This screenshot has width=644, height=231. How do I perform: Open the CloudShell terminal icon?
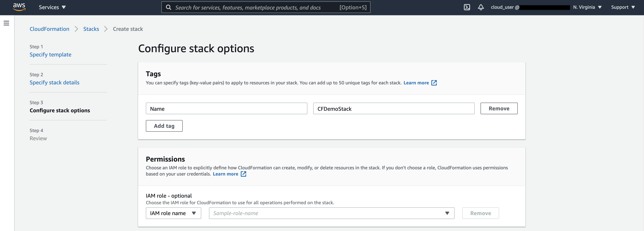tap(467, 7)
